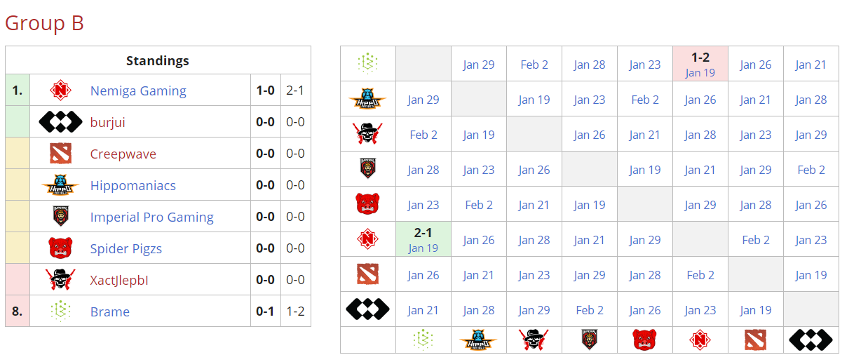Open the Nemiga Gaming team link
This screenshot has width=868, height=362.
point(138,90)
